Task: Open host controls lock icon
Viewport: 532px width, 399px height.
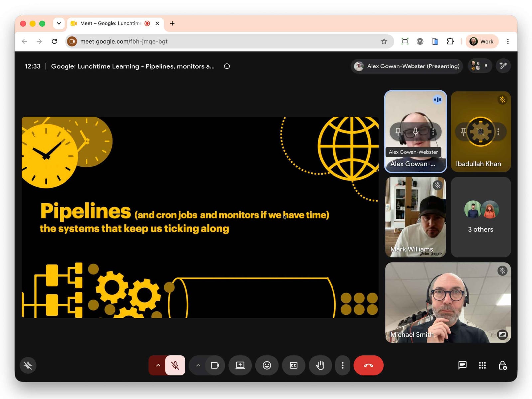Action: point(503,365)
